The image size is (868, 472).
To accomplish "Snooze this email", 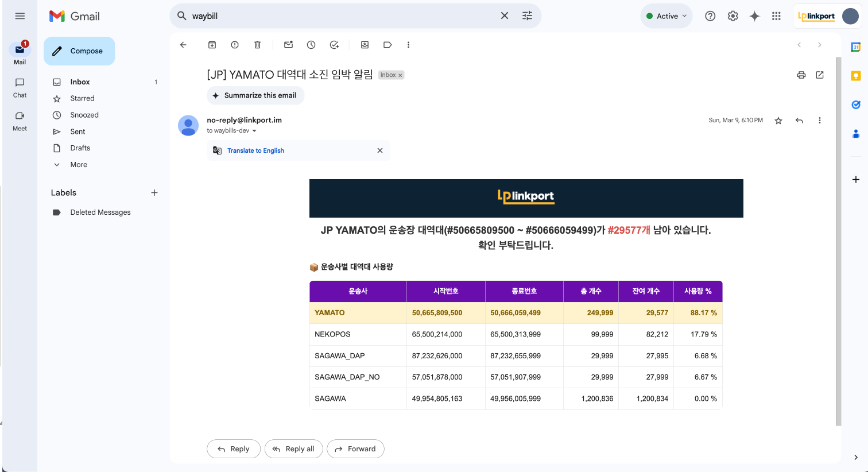I will 311,45.
